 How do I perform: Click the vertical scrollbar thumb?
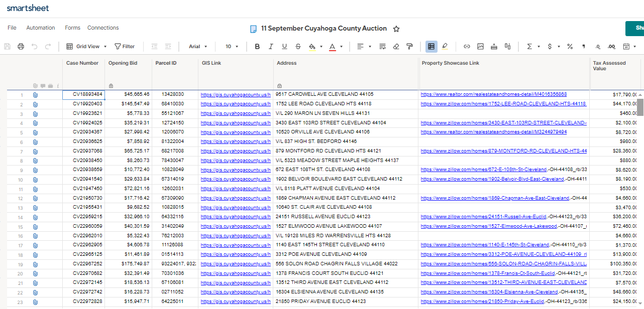pos(640,107)
